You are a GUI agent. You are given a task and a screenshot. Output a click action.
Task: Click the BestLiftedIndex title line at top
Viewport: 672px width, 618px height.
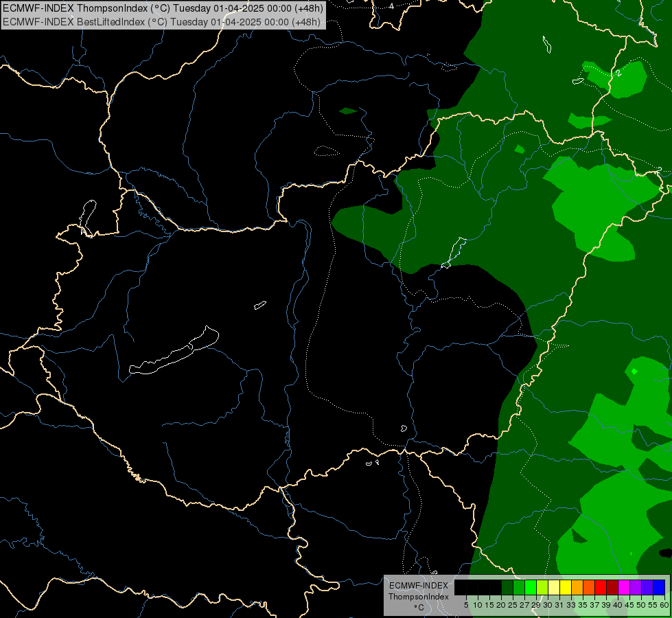(x=161, y=22)
